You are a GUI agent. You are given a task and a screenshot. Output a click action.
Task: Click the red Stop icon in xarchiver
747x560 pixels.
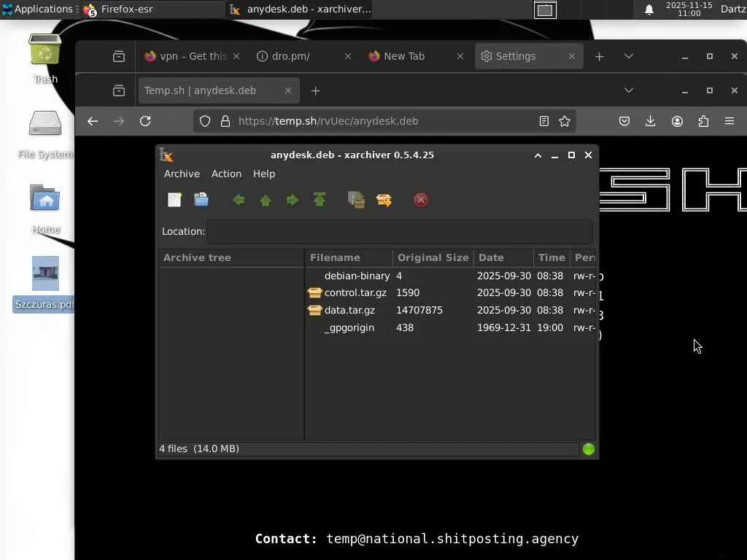[x=421, y=200]
